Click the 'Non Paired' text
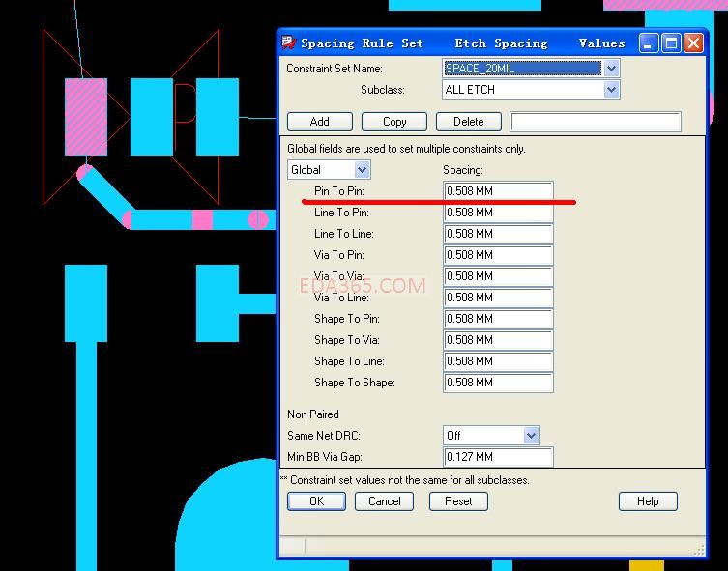The width and height of the screenshot is (728, 571). (313, 414)
